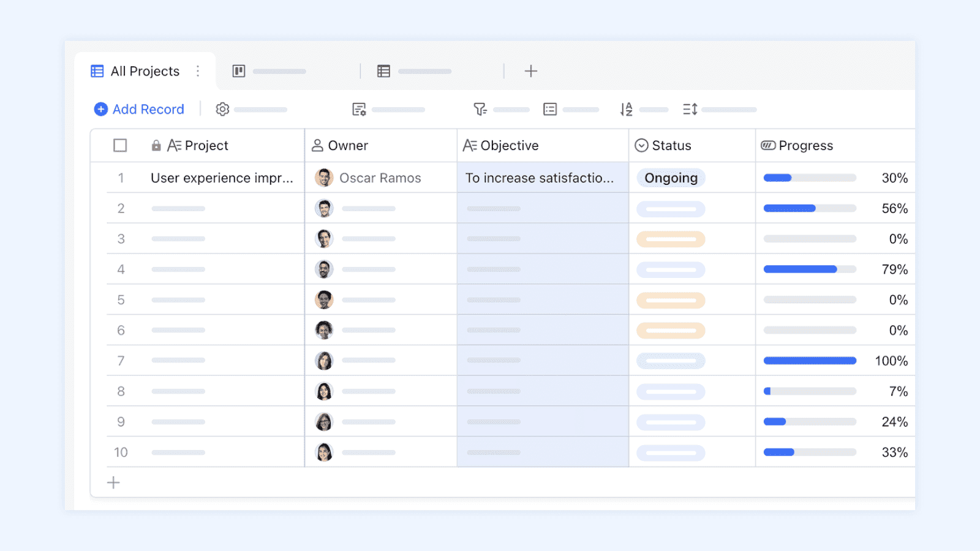Click the Add Record button
Screen dimensions: 980x551
pyautogui.click(x=139, y=109)
